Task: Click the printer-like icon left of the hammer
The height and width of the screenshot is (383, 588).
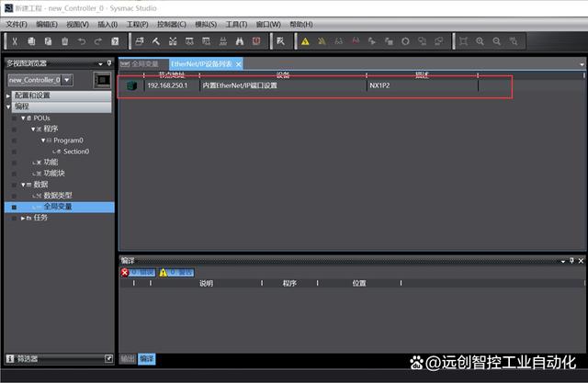Action: (140, 41)
